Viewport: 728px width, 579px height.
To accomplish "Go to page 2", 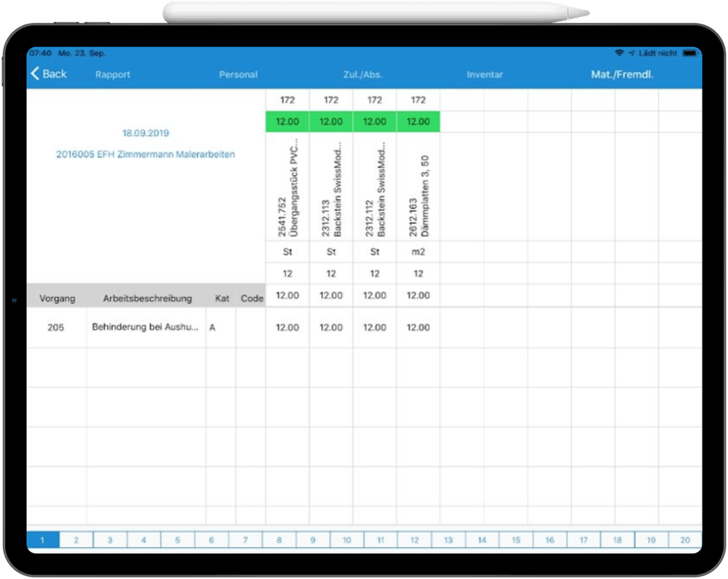I will pos(76,540).
